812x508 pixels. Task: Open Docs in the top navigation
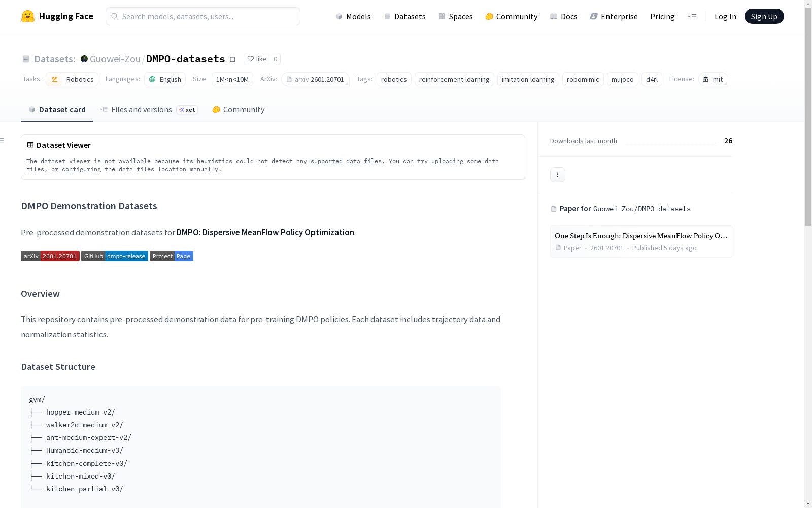click(x=564, y=16)
